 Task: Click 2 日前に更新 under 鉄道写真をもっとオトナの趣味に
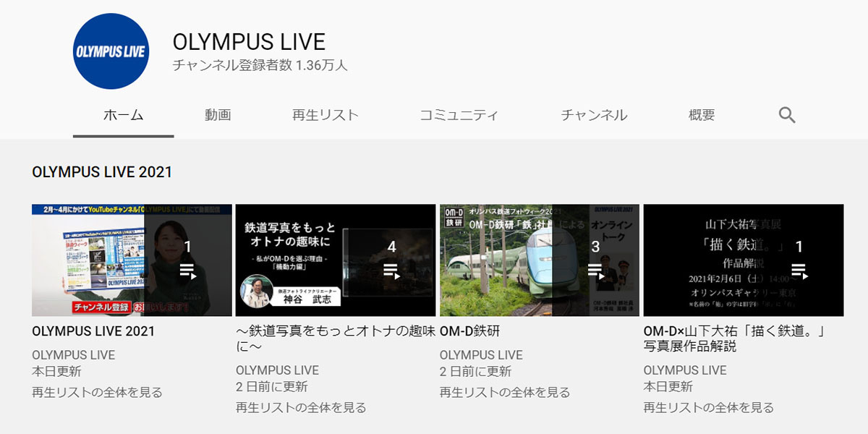[272, 387]
